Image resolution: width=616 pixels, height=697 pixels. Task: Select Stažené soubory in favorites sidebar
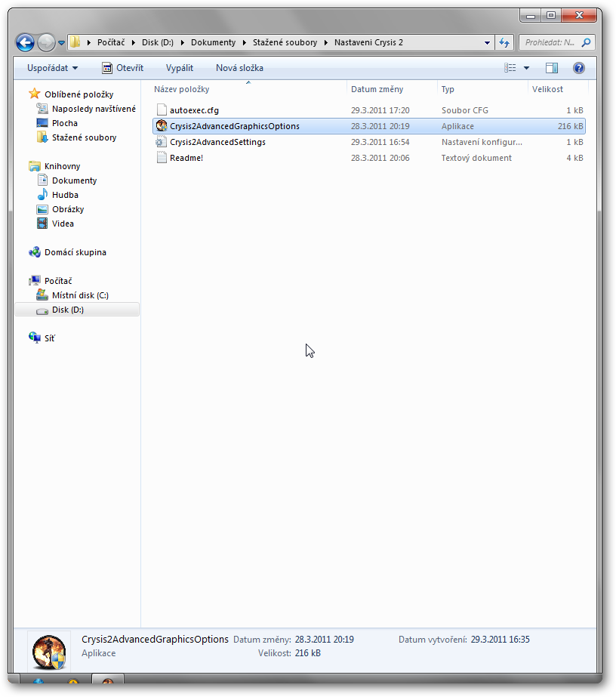click(84, 137)
